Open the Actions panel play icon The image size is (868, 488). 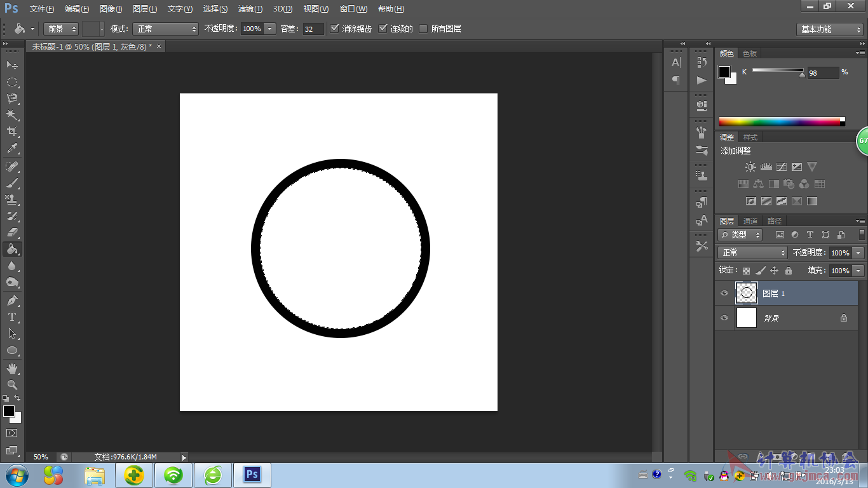pos(702,80)
